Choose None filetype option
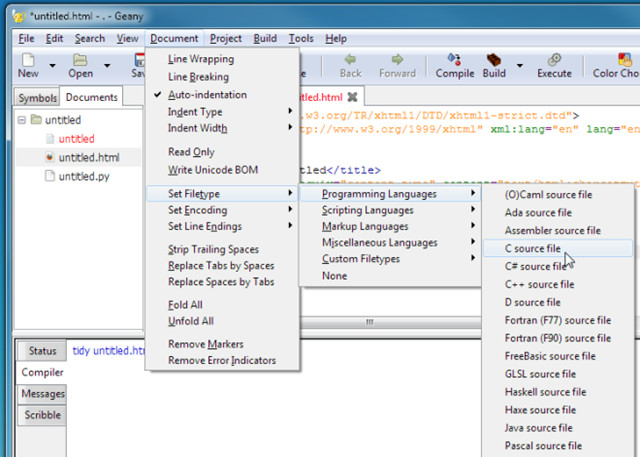The image size is (640, 457). [390, 276]
